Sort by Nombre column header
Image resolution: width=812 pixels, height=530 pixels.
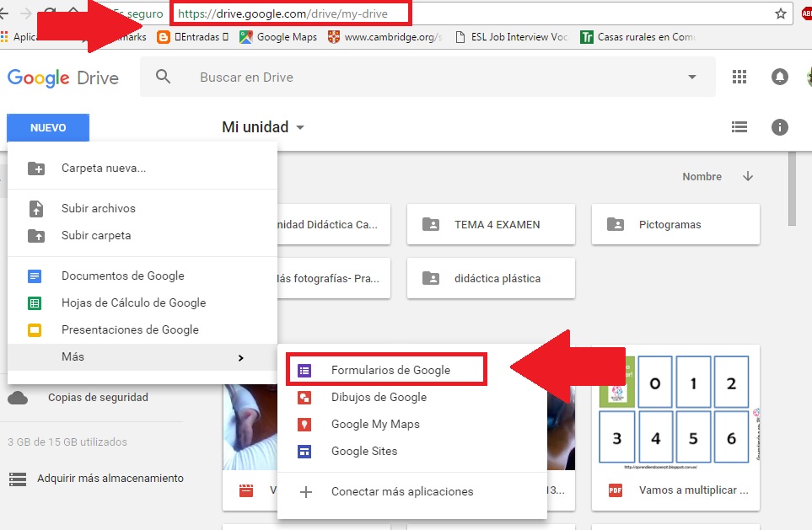pos(702,176)
